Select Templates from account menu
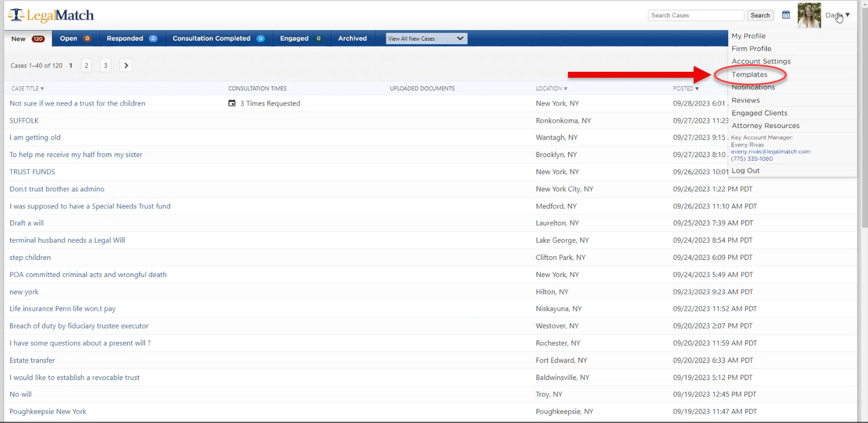This screenshot has height=423, width=868. pyautogui.click(x=749, y=75)
